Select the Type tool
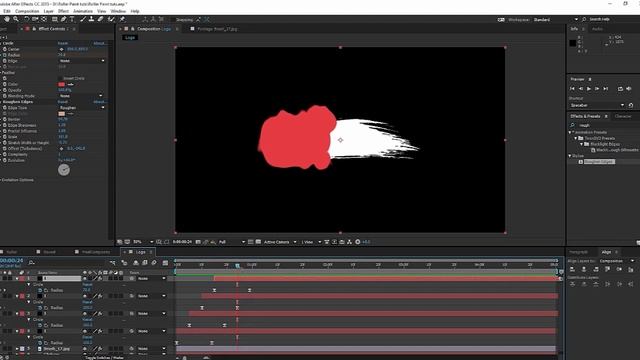 [72, 19]
